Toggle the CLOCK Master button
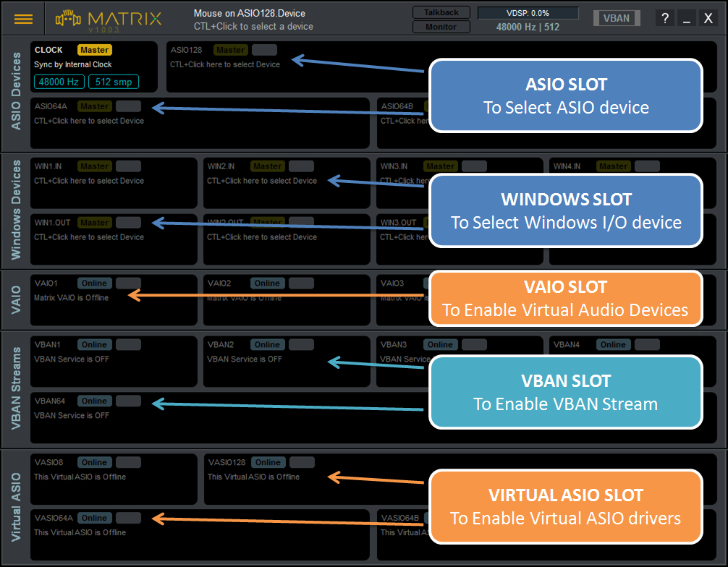The image size is (728, 567). tap(95, 50)
